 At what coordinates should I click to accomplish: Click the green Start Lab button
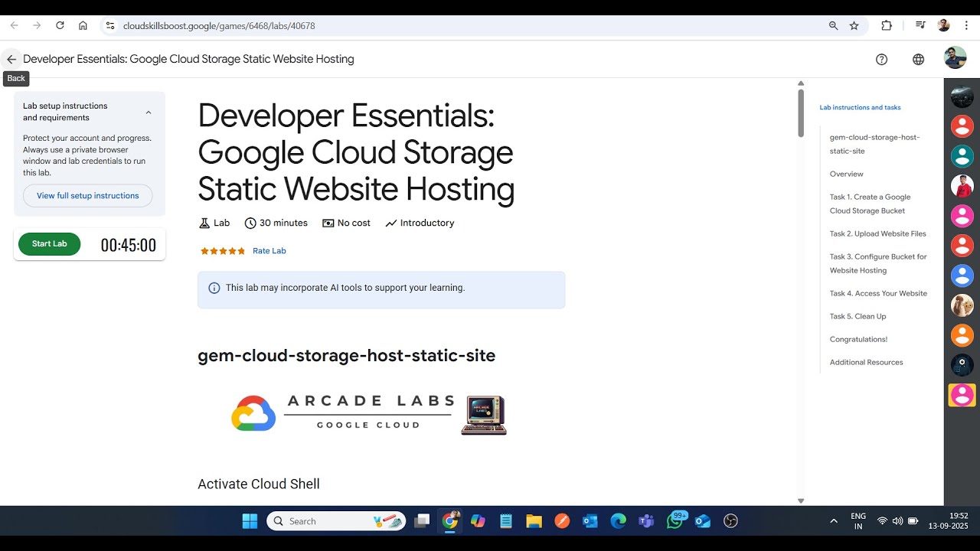click(x=49, y=244)
